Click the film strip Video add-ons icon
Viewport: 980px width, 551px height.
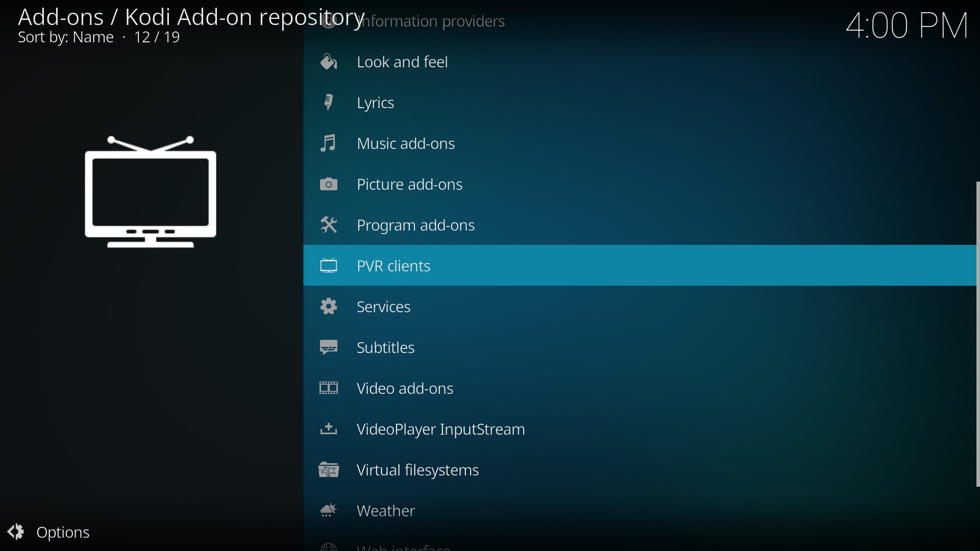tap(329, 388)
